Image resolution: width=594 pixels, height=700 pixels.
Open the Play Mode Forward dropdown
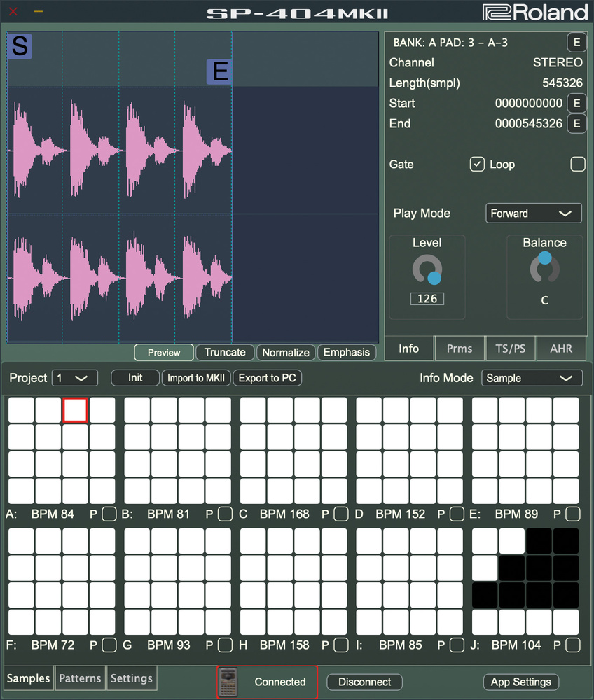click(534, 213)
